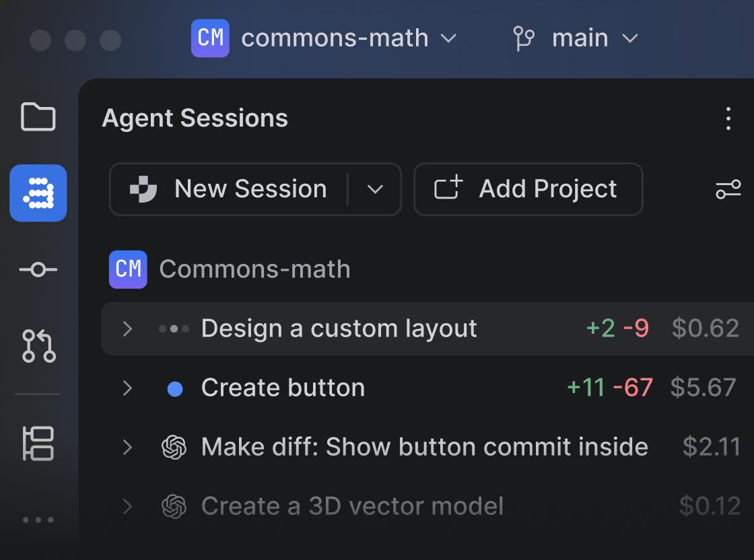The height and width of the screenshot is (560, 754).
Task: Open the Project folder tool window
Action: (38, 116)
